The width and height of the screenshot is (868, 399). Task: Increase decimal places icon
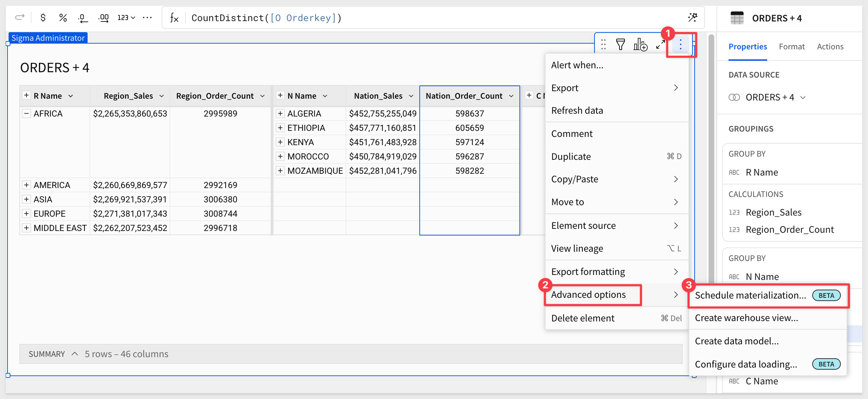[103, 18]
